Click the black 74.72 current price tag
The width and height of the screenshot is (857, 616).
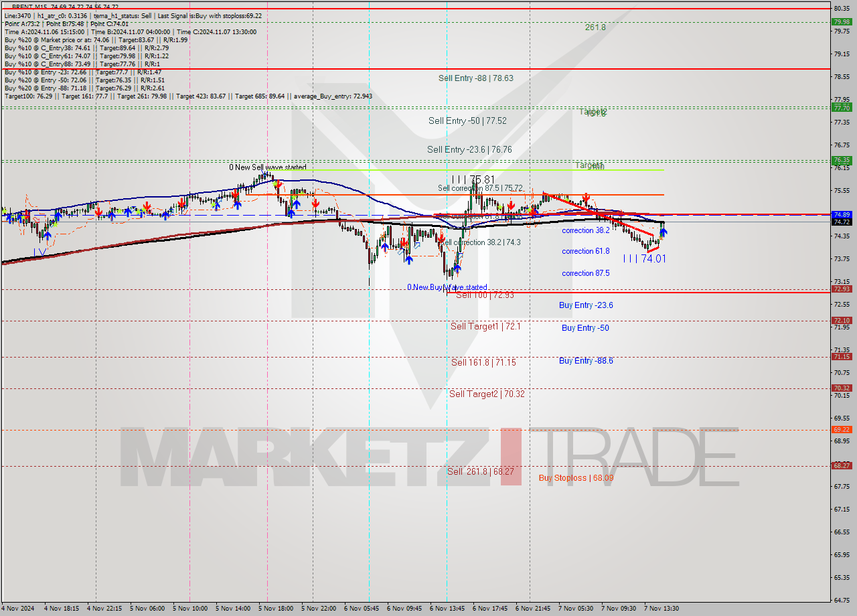[842, 222]
